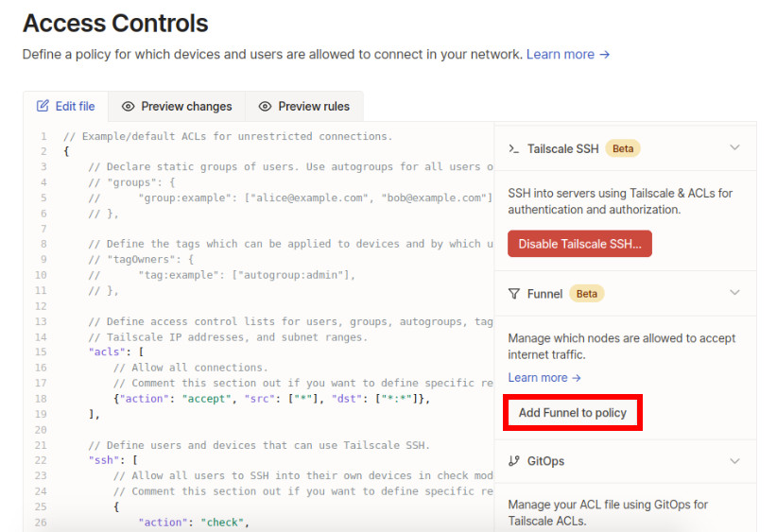Click the "ssh": [ line in editor

point(113,460)
